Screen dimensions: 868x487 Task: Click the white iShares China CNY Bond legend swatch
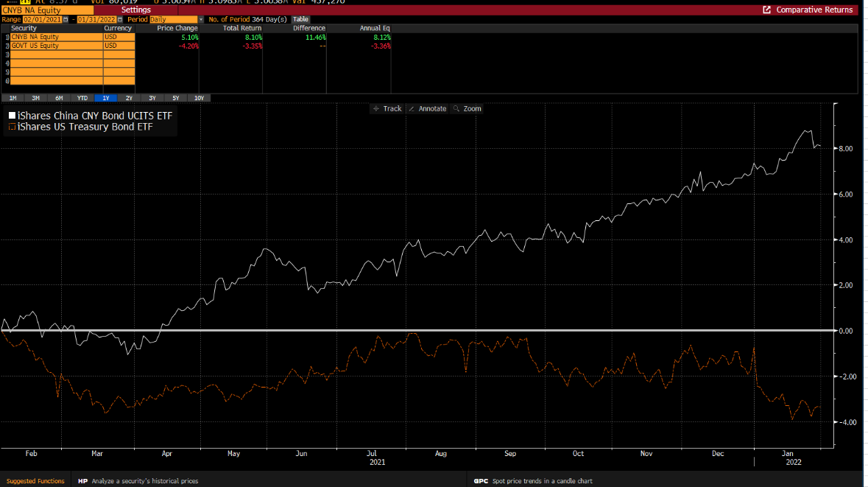[x=12, y=116]
